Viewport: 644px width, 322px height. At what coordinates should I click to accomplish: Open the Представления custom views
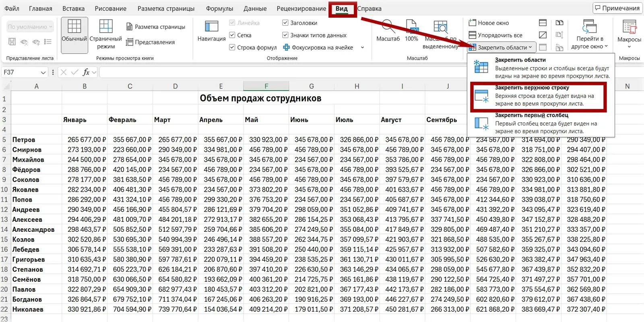tap(151, 42)
